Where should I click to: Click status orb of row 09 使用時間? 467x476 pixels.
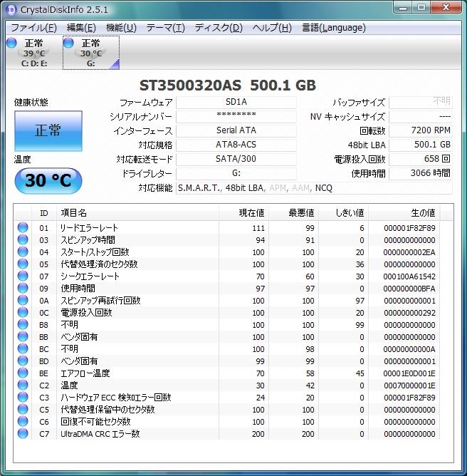click(23, 288)
